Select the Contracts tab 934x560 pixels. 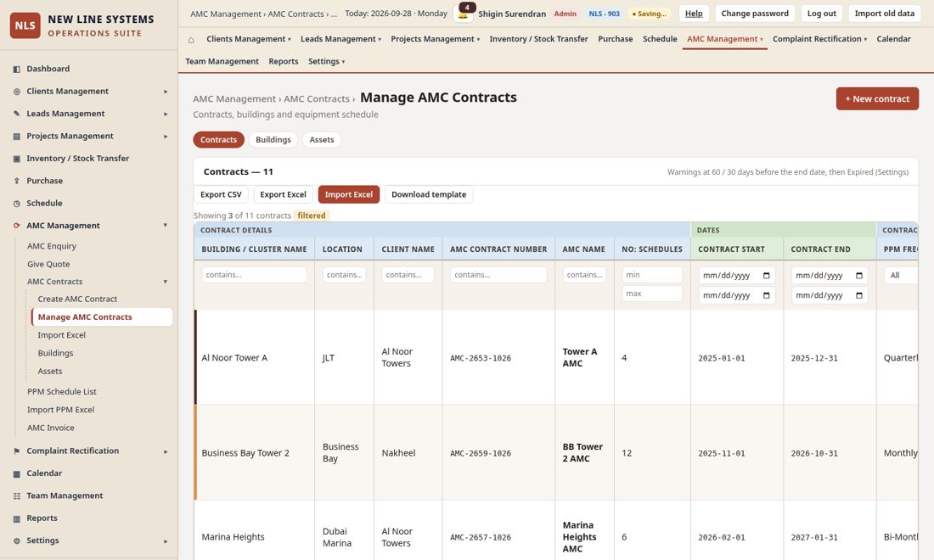click(x=218, y=140)
